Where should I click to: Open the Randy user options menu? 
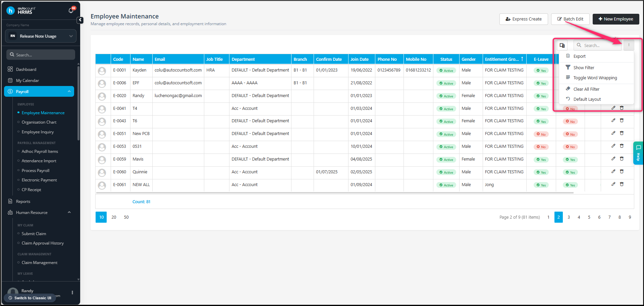tap(72, 293)
